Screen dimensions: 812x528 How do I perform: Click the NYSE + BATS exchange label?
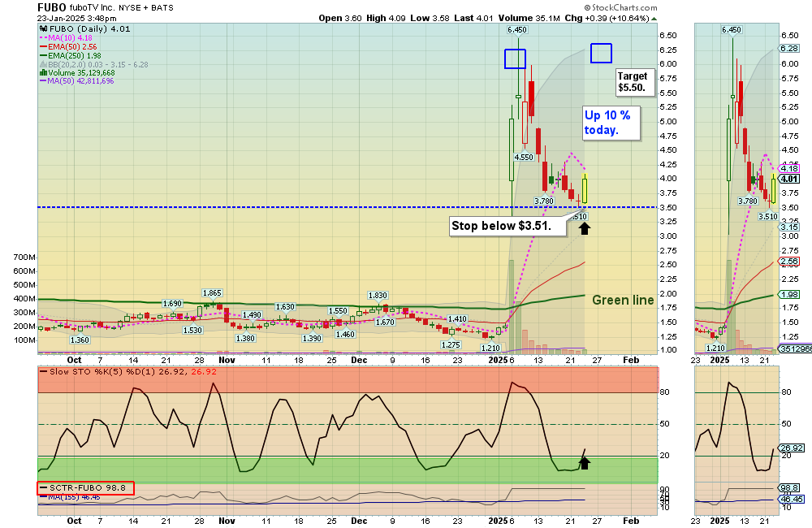(x=145, y=8)
